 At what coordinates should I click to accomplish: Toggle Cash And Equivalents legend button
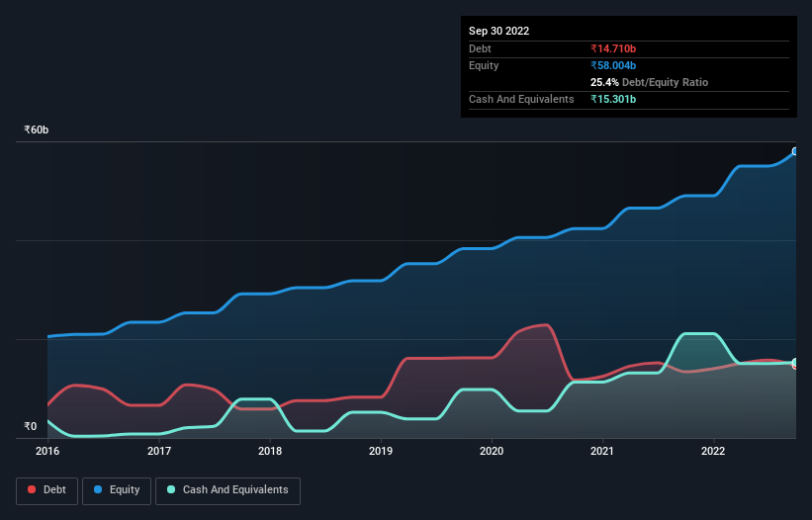pos(227,490)
